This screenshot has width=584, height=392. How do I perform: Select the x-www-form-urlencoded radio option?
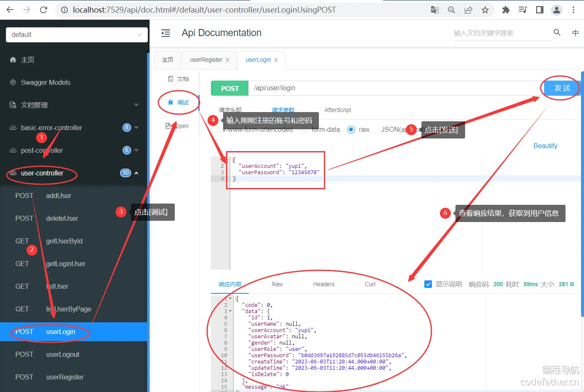(x=215, y=130)
